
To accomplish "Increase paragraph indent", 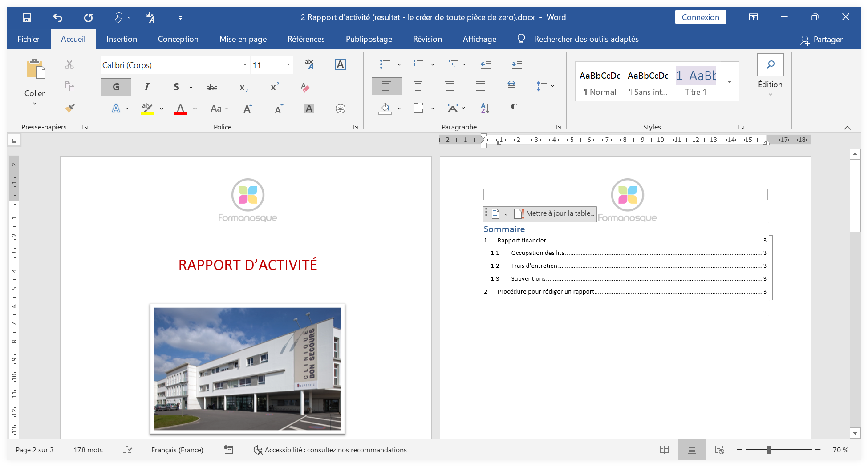I will [x=516, y=64].
